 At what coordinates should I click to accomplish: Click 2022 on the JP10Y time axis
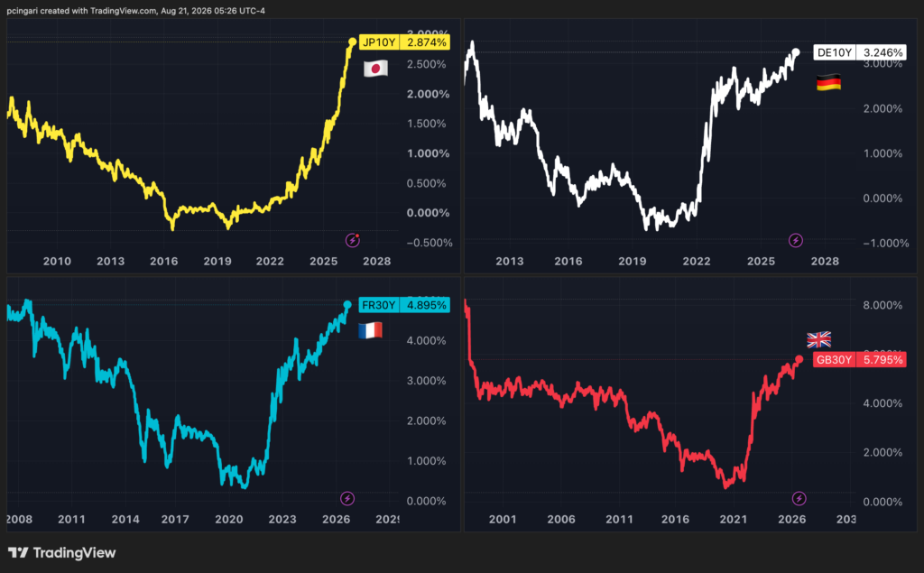pyautogui.click(x=270, y=261)
